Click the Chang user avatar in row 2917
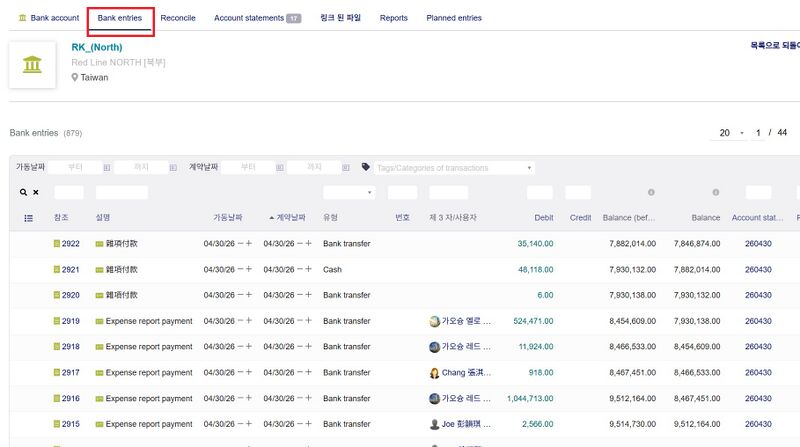800x447 pixels. (434, 373)
